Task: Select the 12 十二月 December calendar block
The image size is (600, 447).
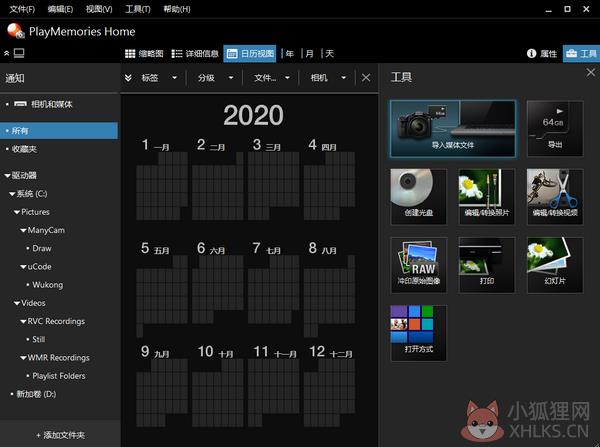Action: click(x=329, y=385)
